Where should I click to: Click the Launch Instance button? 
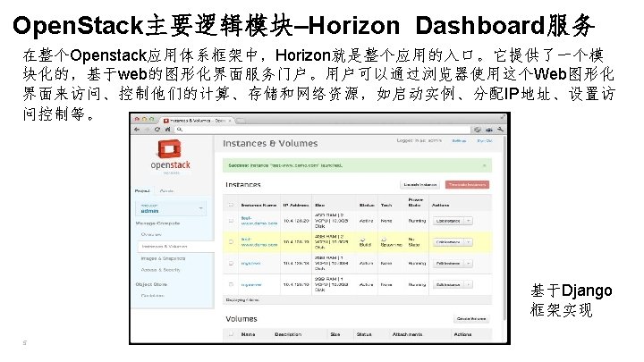419,185
